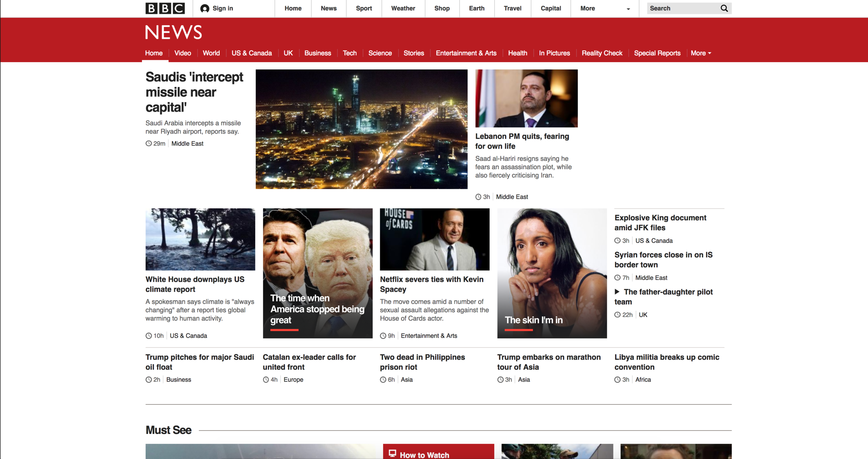The width and height of the screenshot is (868, 459).
Task: Open Catalan ex-leader calls for united front
Action: click(309, 362)
